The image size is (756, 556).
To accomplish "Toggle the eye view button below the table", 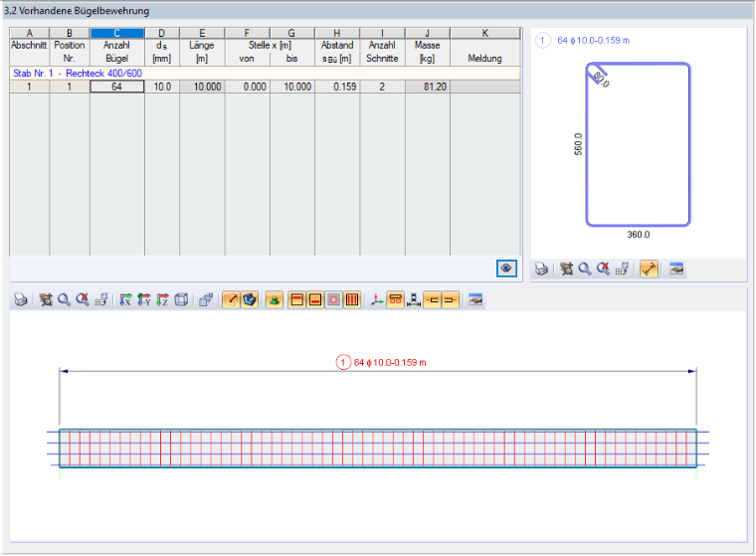I will click(x=506, y=269).
